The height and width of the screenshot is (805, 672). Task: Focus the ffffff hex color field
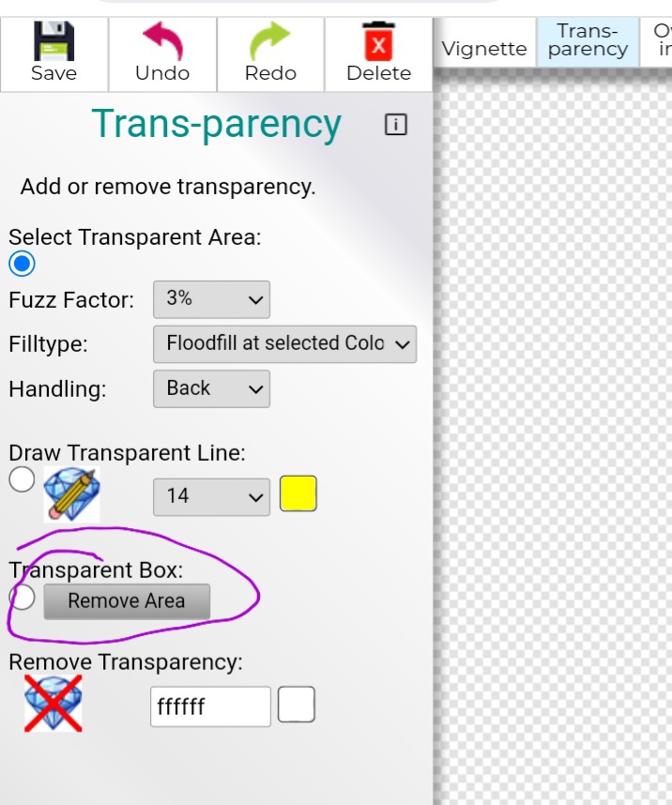pyautogui.click(x=210, y=706)
